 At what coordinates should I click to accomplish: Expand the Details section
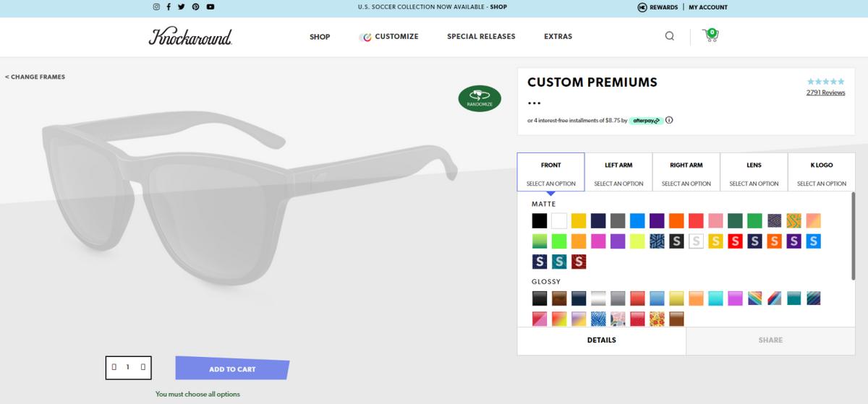pos(601,340)
